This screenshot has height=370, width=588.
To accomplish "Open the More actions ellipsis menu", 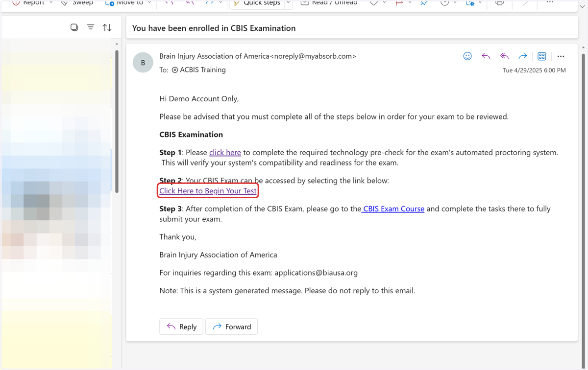I will coord(561,56).
